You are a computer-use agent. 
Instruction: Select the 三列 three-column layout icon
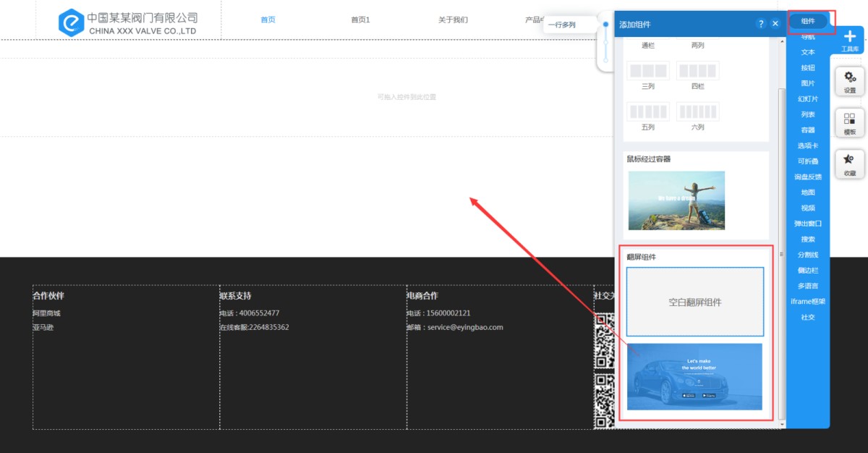(647, 71)
